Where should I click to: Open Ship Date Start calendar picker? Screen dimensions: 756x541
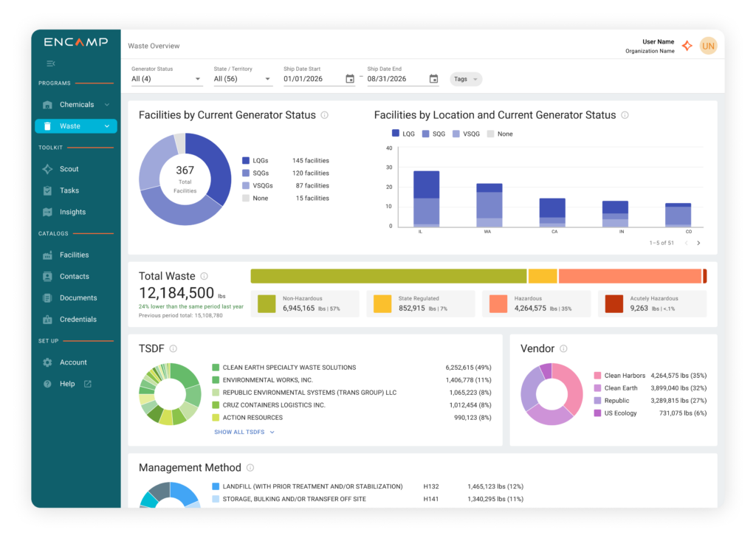(350, 78)
